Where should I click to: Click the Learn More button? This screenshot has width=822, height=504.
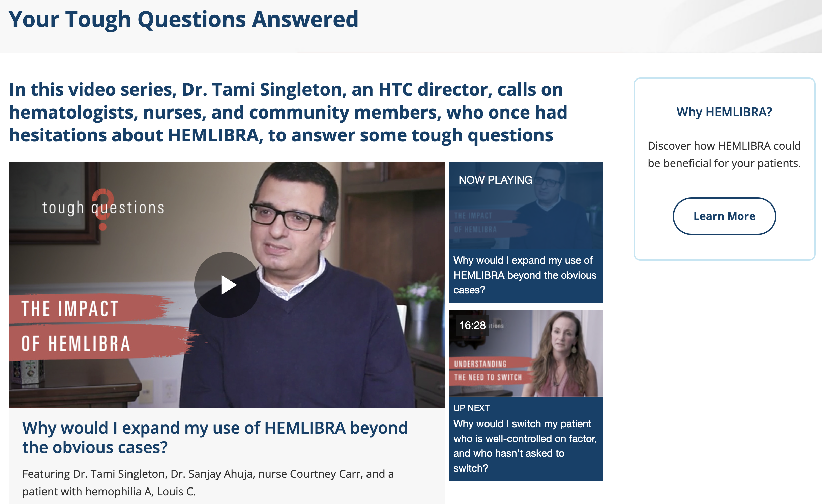[724, 216]
